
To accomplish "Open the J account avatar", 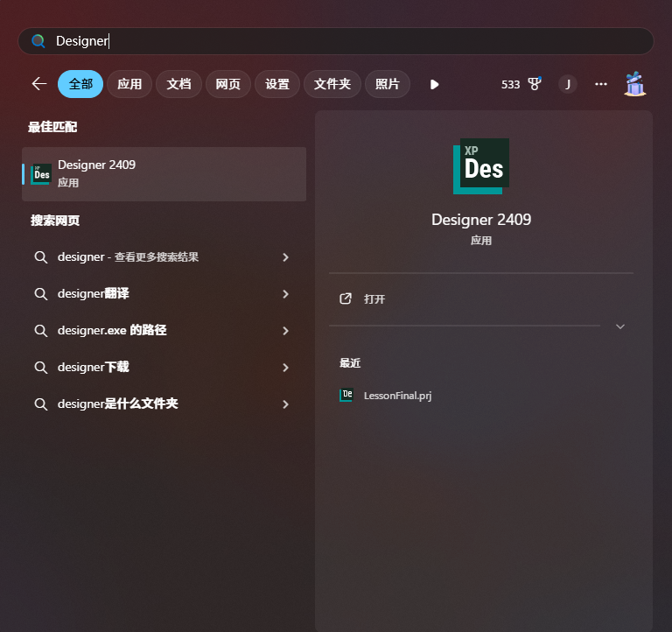I will (x=567, y=84).
